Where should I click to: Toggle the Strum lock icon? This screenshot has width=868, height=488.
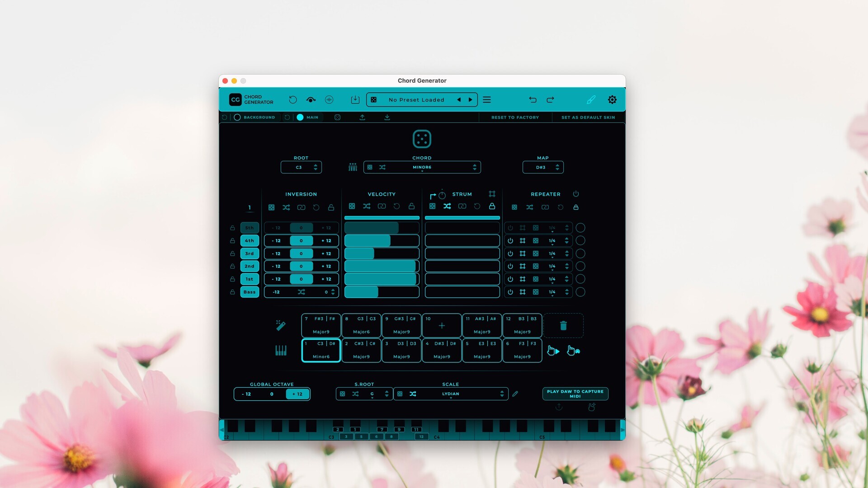(492, 206)
